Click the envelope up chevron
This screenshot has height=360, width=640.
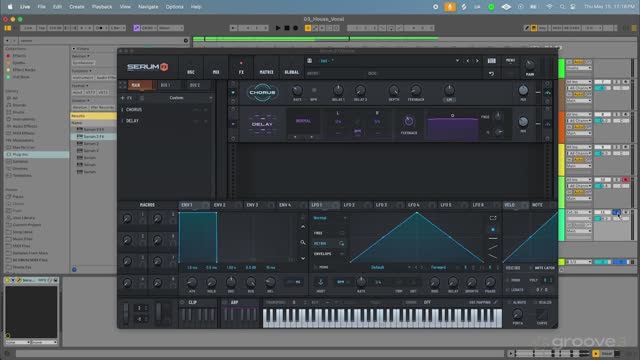click(x=303, y=227)
